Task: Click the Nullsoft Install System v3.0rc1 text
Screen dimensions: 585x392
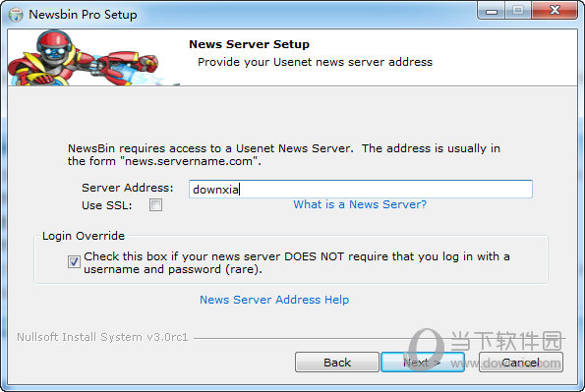Action: 102,337
